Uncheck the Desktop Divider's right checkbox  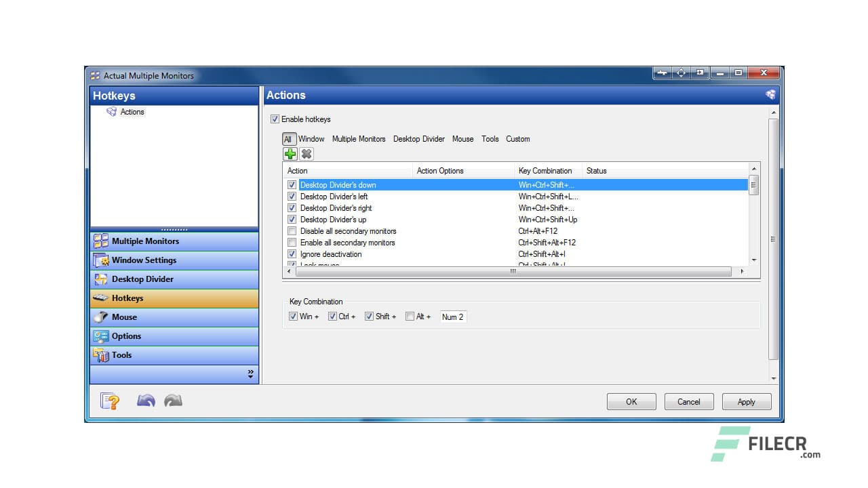[292, 208]
